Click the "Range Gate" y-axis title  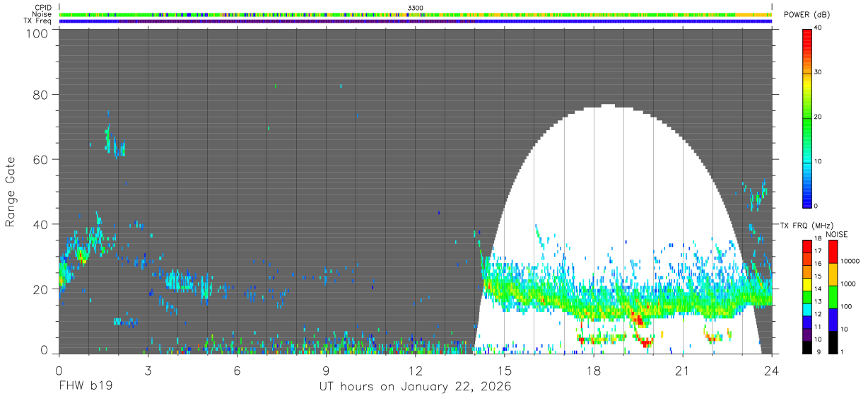pyautogui.click(x=11, y=191)
